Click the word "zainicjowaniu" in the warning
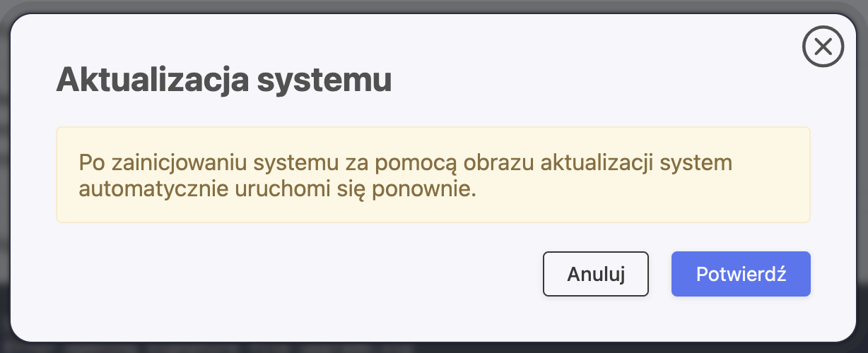Image resolution: width=868 pixels, height=353 pixels. pyautogui.click(x=180, y=164)
